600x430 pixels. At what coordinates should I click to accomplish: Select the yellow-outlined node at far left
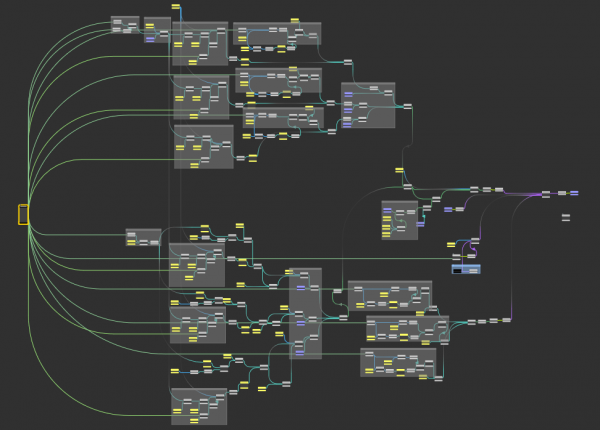click(x=23, y=213)
